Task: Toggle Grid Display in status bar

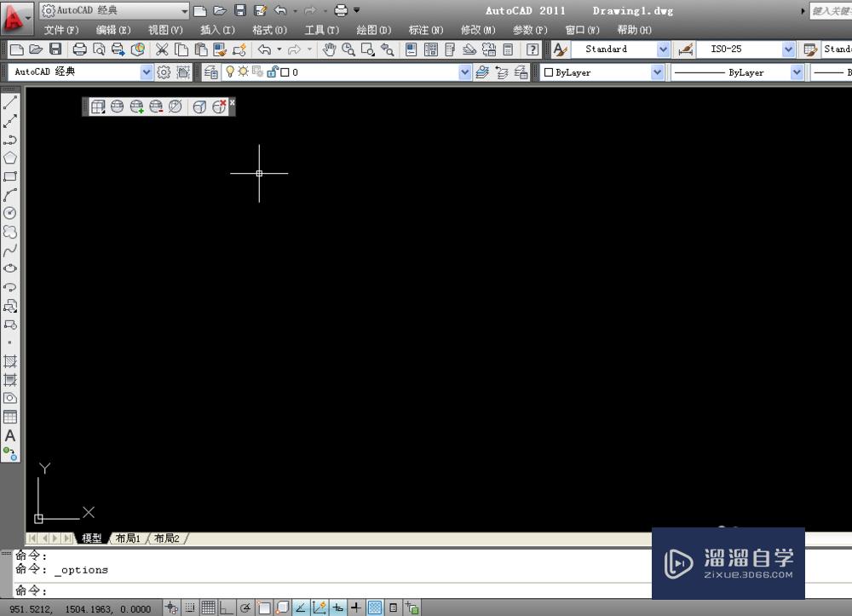Action: tap(208, 607)
